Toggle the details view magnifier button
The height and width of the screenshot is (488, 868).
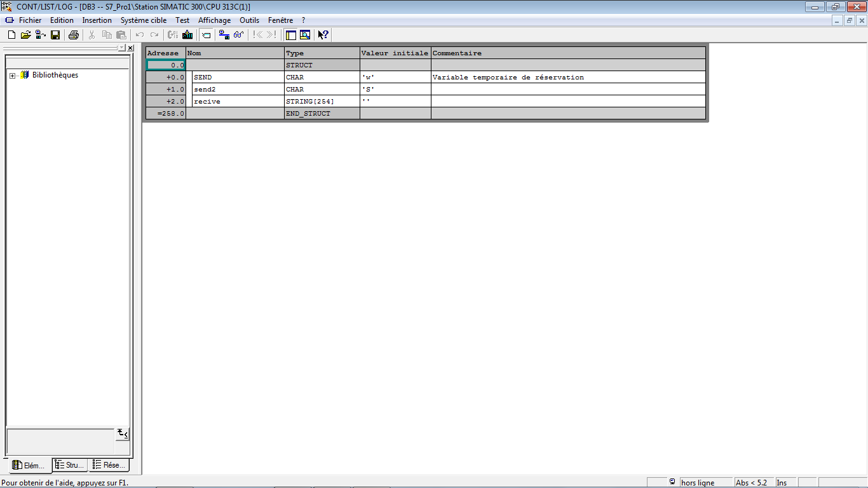[305, 35]
